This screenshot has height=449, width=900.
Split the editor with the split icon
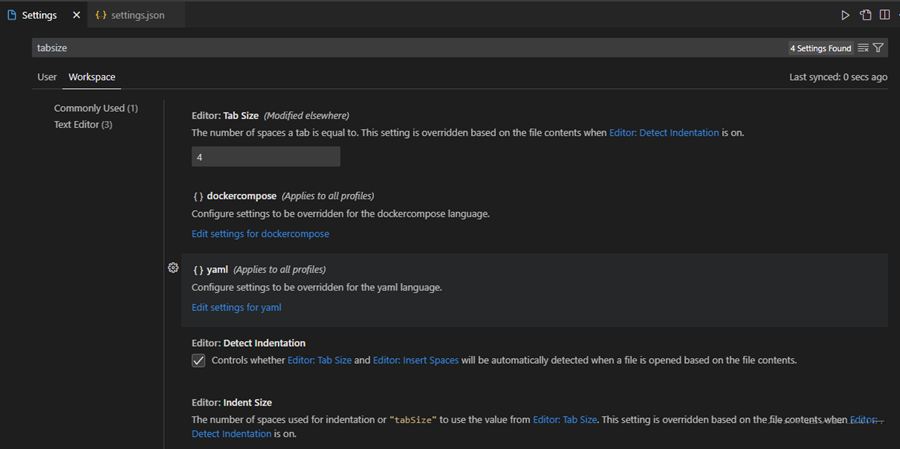[x=884, y=16]
